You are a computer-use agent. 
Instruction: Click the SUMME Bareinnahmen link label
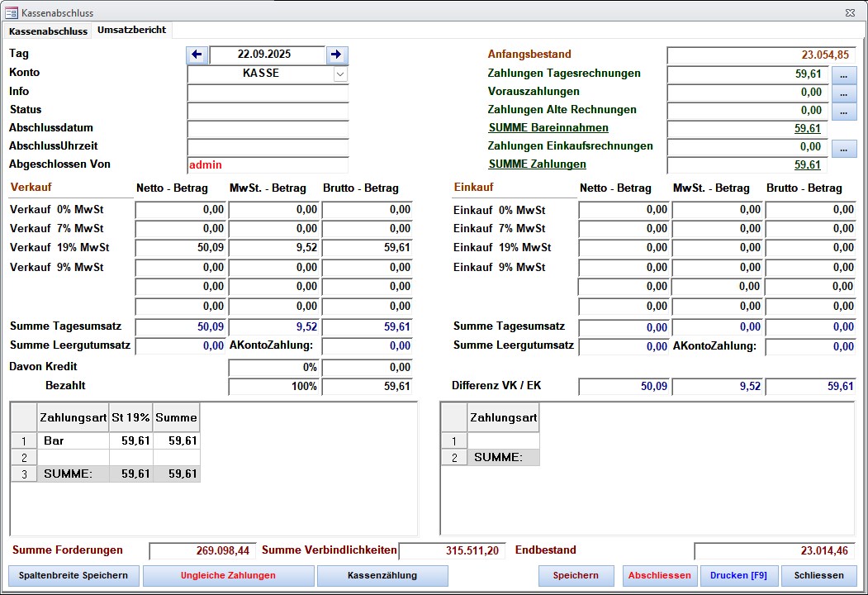point(548,128)
